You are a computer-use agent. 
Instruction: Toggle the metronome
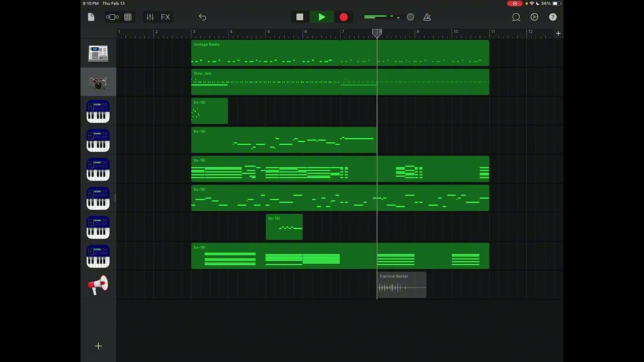427,17
